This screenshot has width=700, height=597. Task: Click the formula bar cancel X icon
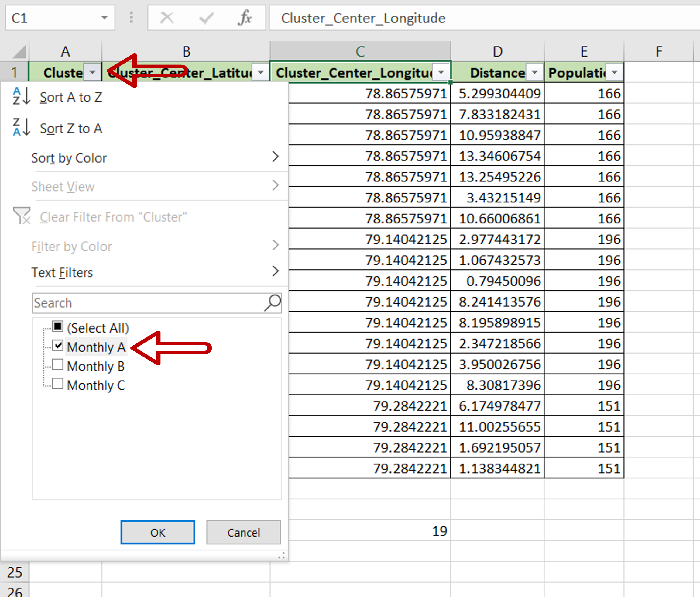coord(167,18)
